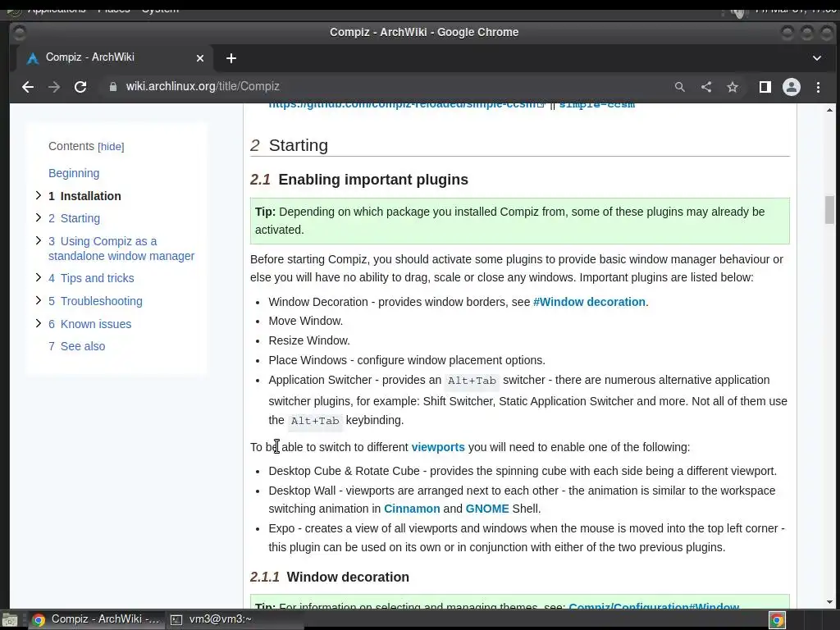840x630 pixels.
Task: Switch to Compiz - ArchWiki taskbar item
Action: pyautogui.click(x=97, y=619)
